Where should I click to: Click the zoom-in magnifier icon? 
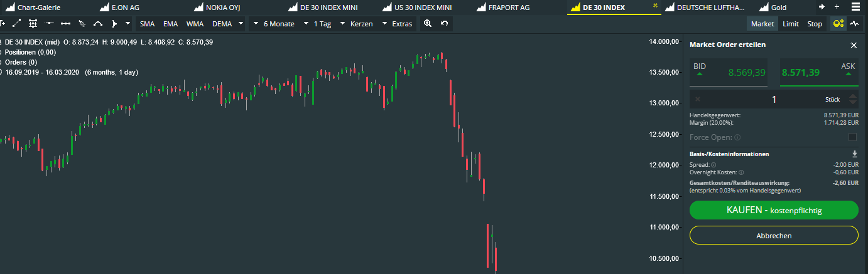(428, 24)
